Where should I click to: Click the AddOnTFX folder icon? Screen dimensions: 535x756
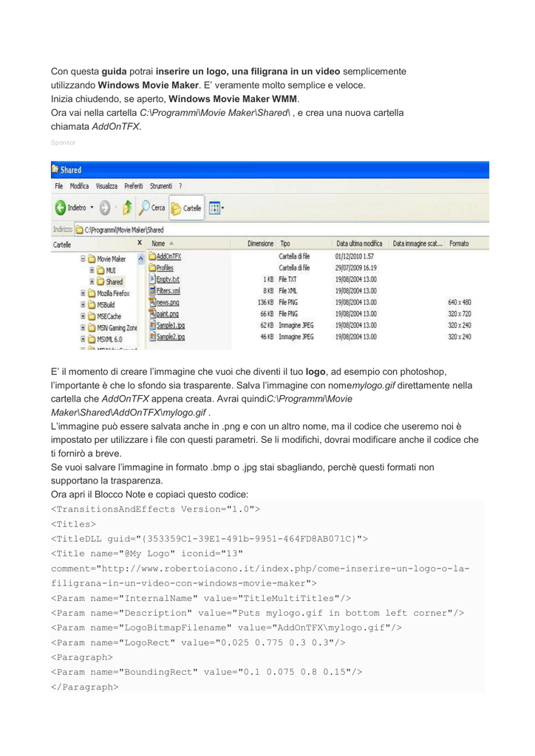coord(152,256)
